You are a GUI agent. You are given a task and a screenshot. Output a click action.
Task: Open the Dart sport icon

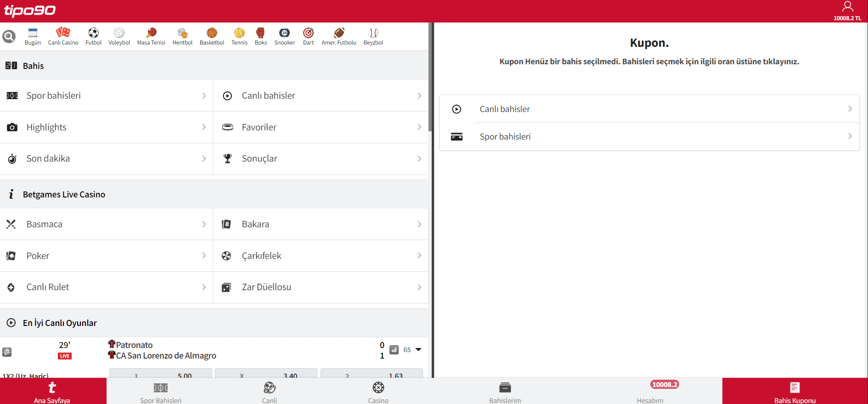(x=308, y=33)
